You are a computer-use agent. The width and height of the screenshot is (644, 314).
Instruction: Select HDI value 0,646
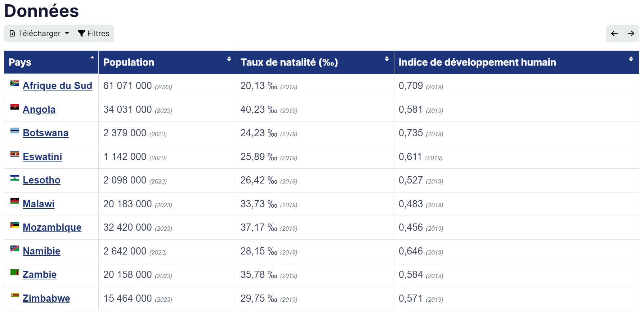tap(411, 251)
